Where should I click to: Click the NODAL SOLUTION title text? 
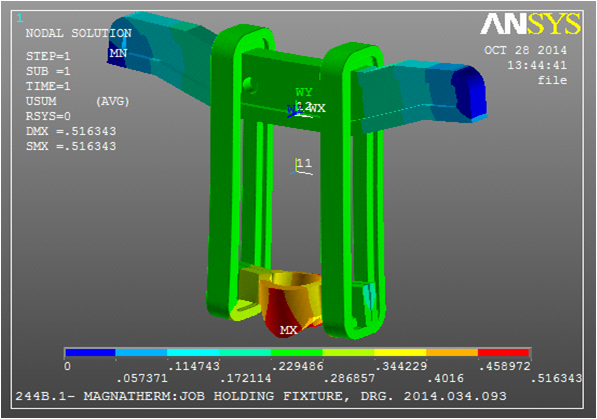[x=78, y=33]
